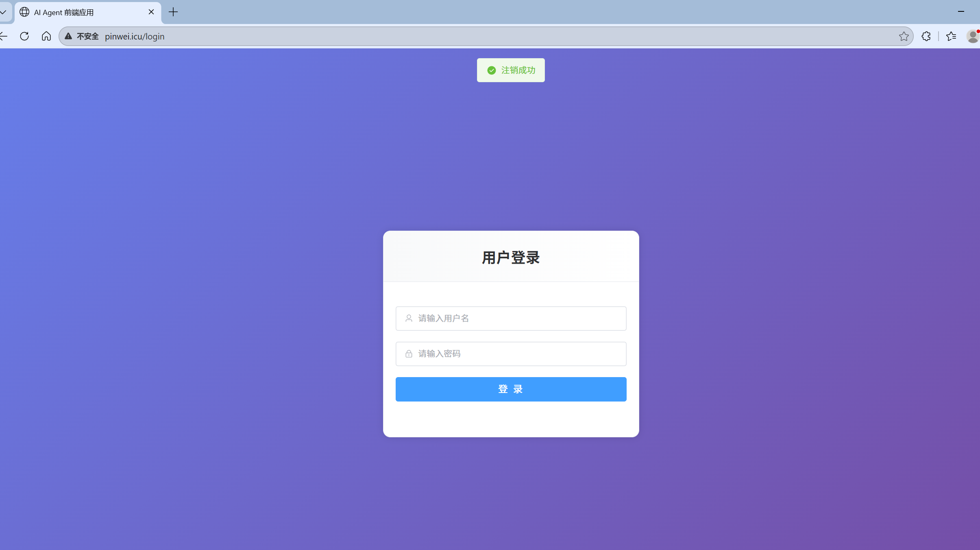This screenshot has height=550, width=980.
Task: Open the browser extensions puzzle icon
Action: [x=926, y=36]
